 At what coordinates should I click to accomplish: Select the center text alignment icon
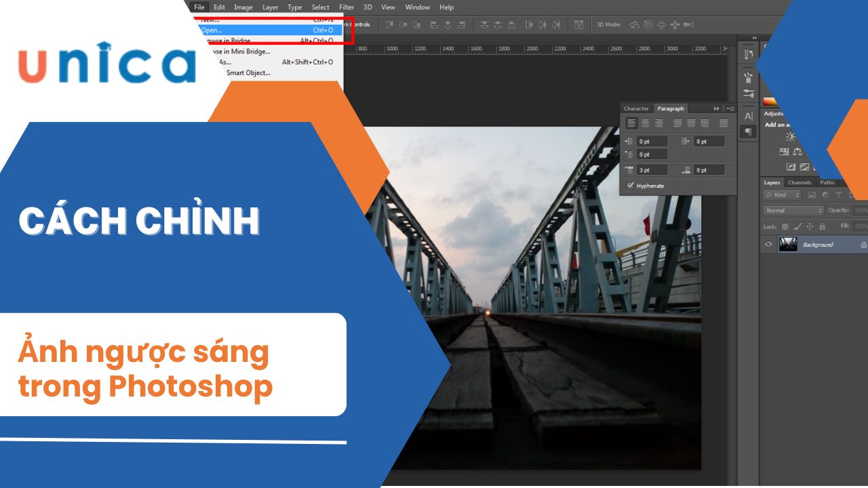645,123
